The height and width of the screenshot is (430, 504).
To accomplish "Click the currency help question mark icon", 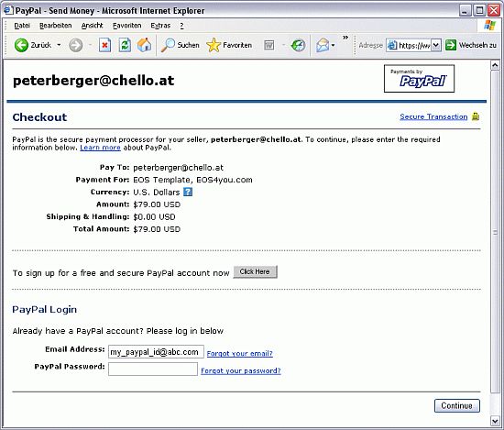I will click(188, 192).
